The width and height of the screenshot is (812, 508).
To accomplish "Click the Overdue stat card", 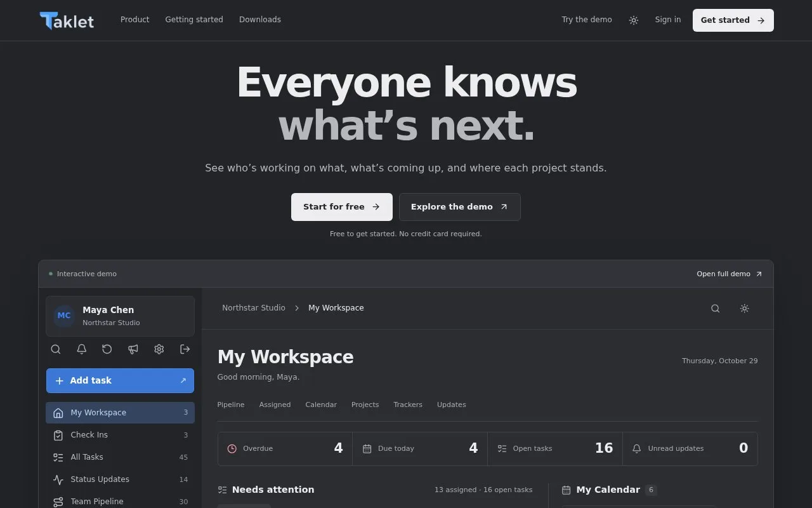I will coord(285,449).
